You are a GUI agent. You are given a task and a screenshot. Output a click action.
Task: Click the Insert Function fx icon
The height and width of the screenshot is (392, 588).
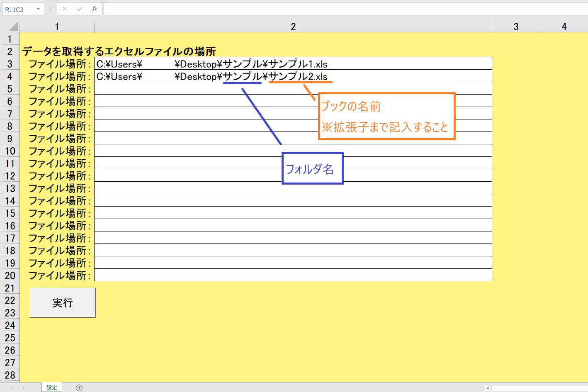95,9
